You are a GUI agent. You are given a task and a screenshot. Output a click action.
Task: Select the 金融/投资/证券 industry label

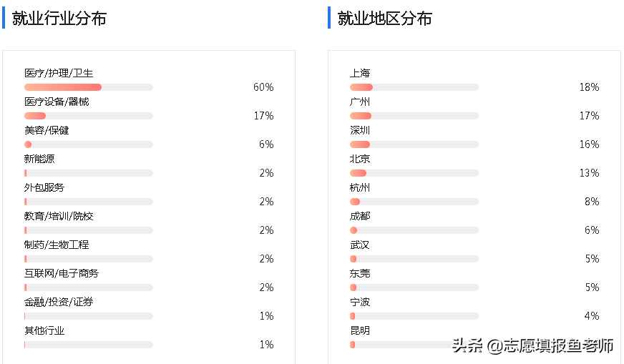(59, 302)
